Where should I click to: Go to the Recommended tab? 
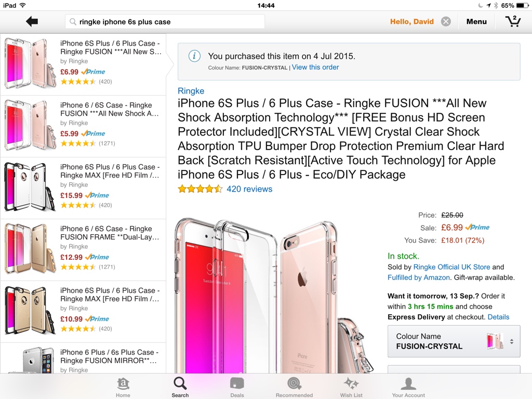294,388
